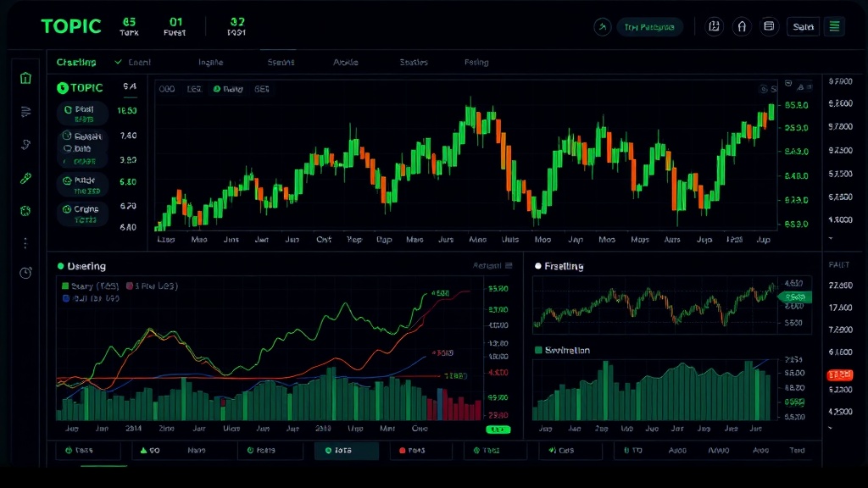
Task: Select the 000 option in chart toolbar
Action: (x=167, y=89)
